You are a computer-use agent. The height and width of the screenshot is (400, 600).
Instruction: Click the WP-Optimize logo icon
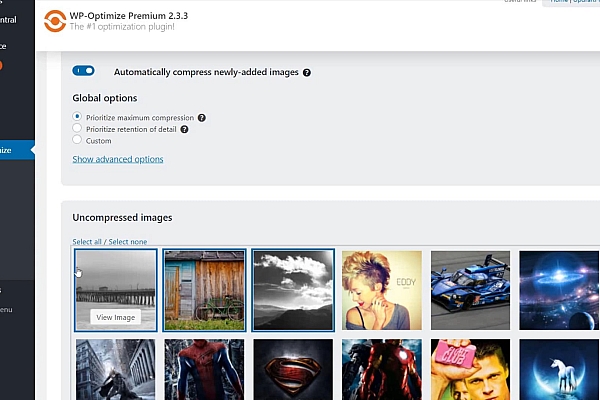point(55,21)
